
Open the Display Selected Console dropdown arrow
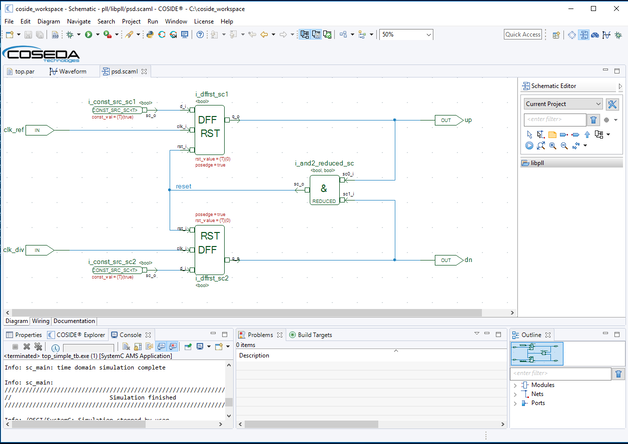(x=209, y=347)
